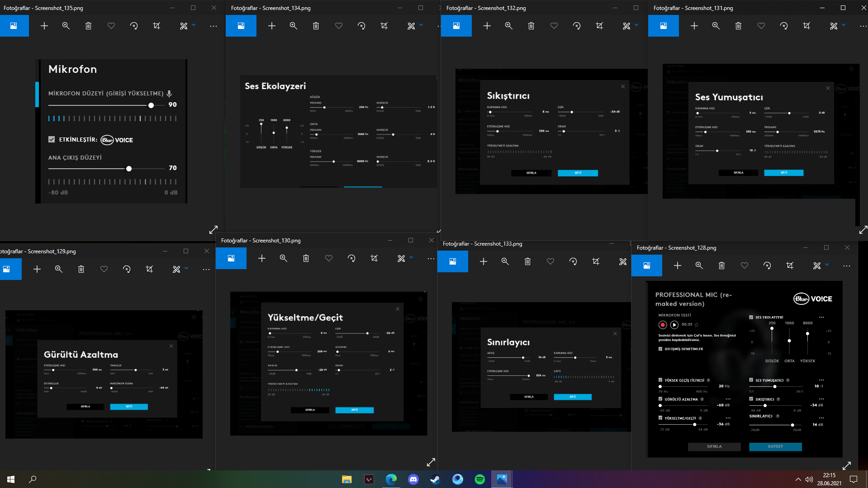
Task: Open Spotify from the taskbar
Action: coord(480,479)
